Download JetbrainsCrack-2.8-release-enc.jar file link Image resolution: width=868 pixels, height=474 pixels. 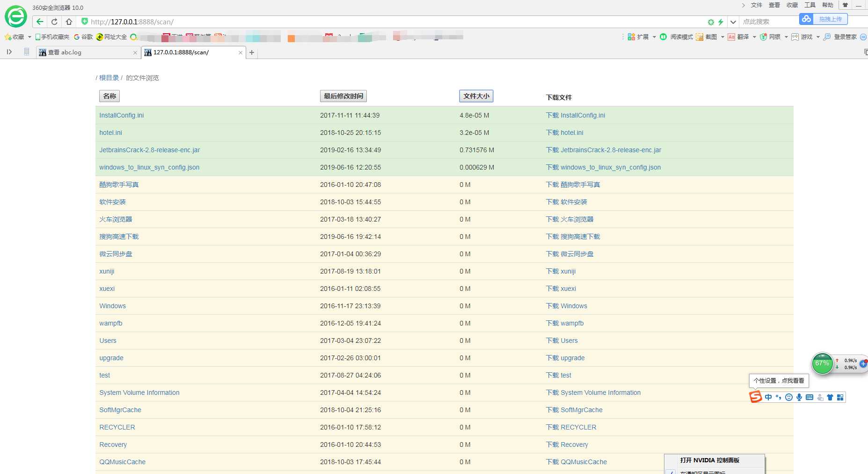coord(603,150)
